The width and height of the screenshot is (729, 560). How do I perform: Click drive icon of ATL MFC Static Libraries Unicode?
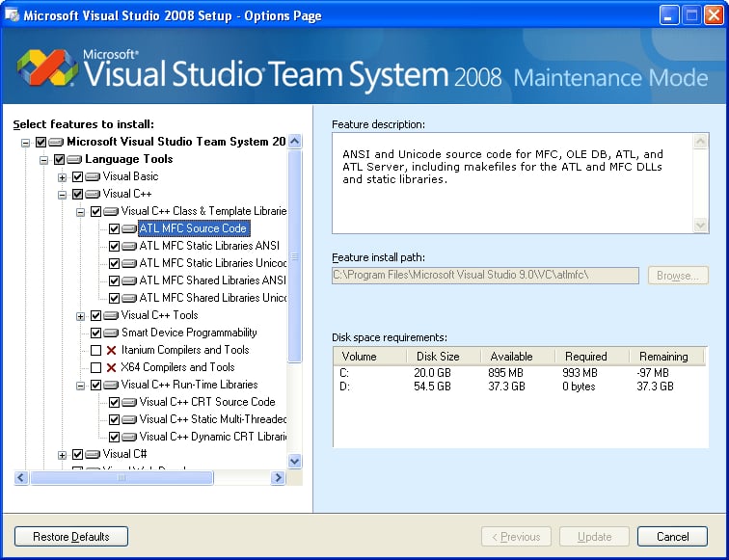129,263
